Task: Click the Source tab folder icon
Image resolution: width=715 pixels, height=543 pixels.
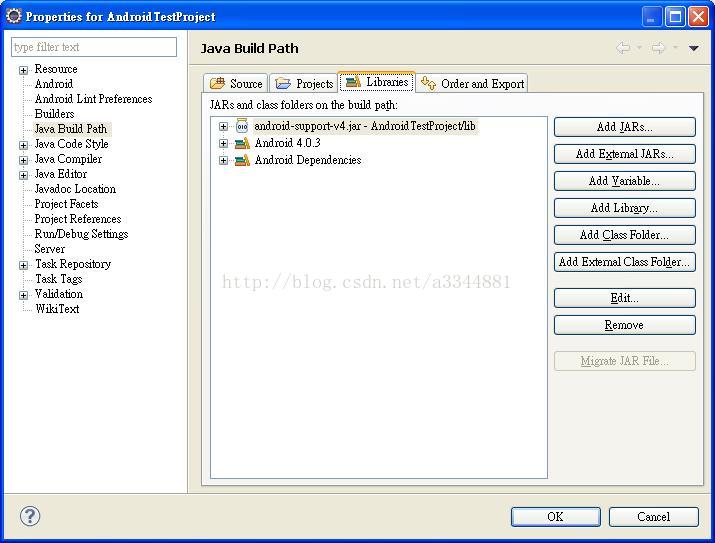Action: tap(218, 83)
